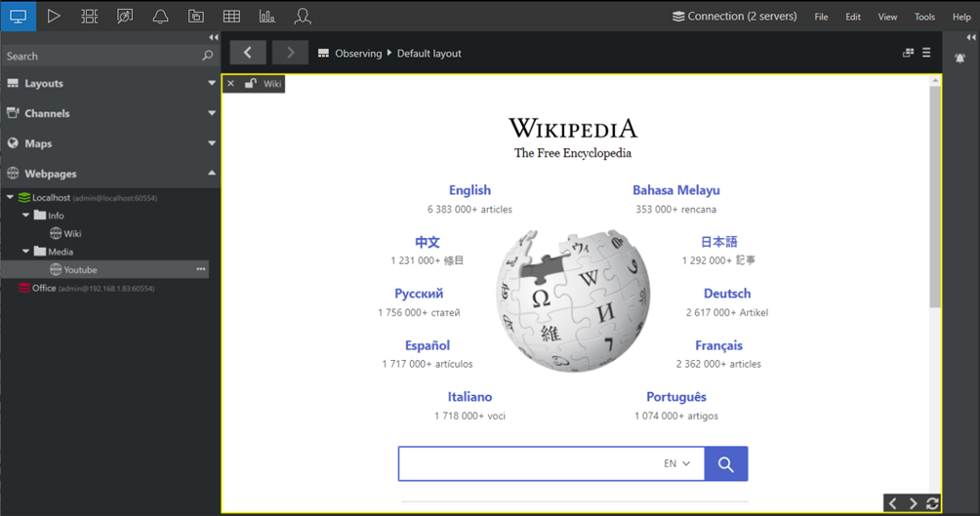Open the playback mode play icon
Image resolution: width=980 pixels, height=516 pixels.
point(54,16)
